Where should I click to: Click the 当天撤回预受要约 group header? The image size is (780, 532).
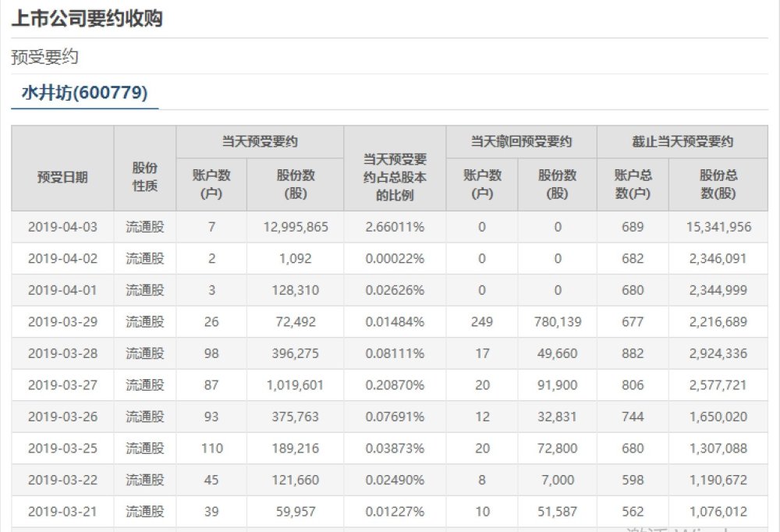click(521, 142)
